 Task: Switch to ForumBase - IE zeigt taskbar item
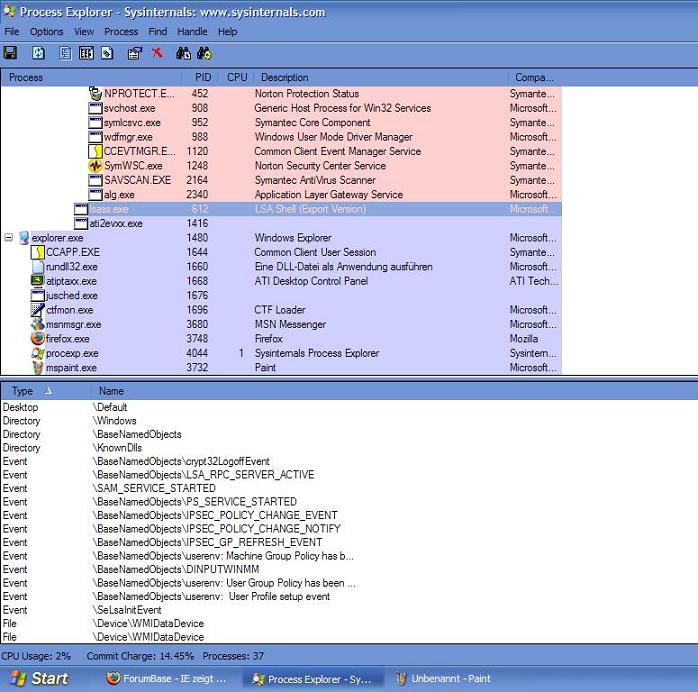tap(166, 679)
